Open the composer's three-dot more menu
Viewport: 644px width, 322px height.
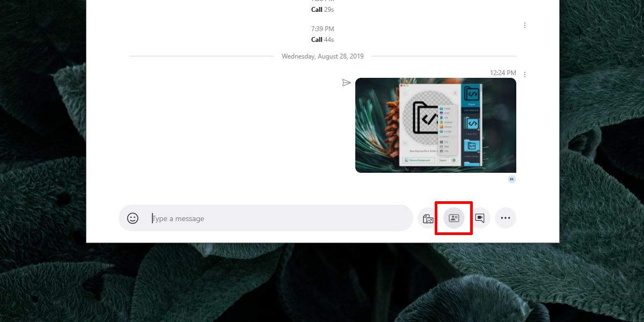505,218
